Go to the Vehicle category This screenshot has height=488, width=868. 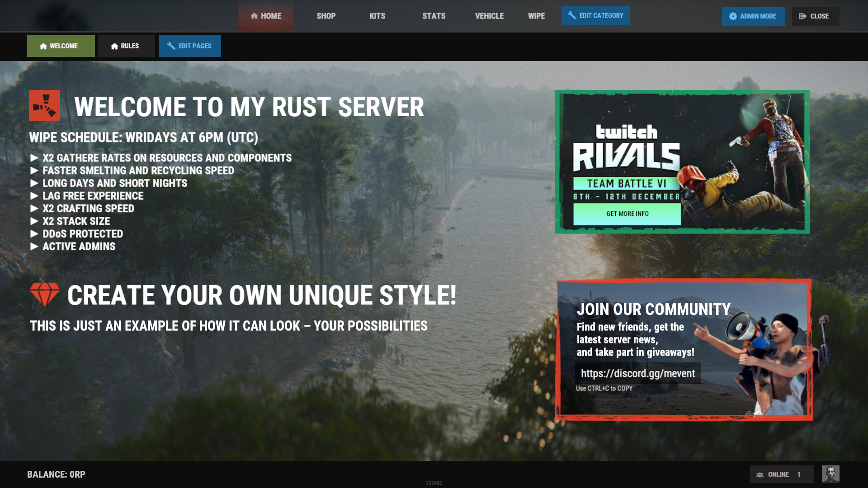tap(489, 16)
